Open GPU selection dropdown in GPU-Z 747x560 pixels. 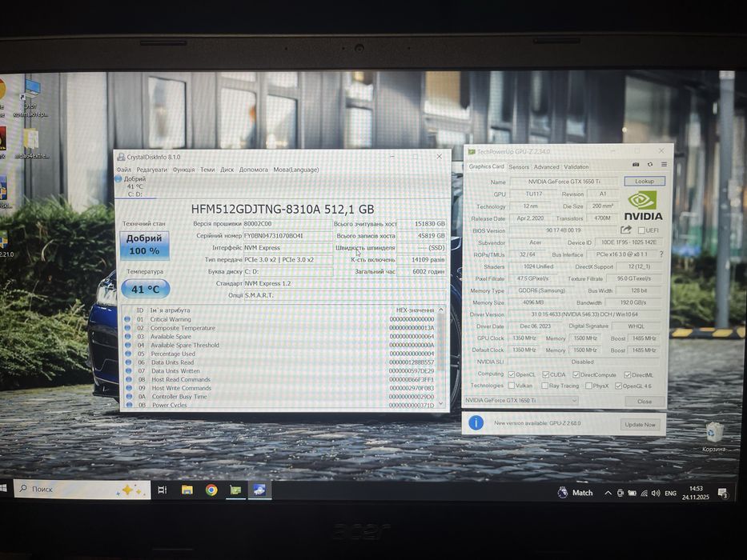(x=521, y=400)
